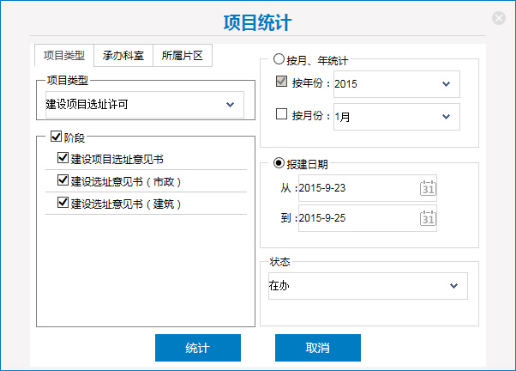Image resolution: width=516 pixels, height=371 pixels.
Task: Open the 在办 status combo box
Action: [x=368, y=286]
